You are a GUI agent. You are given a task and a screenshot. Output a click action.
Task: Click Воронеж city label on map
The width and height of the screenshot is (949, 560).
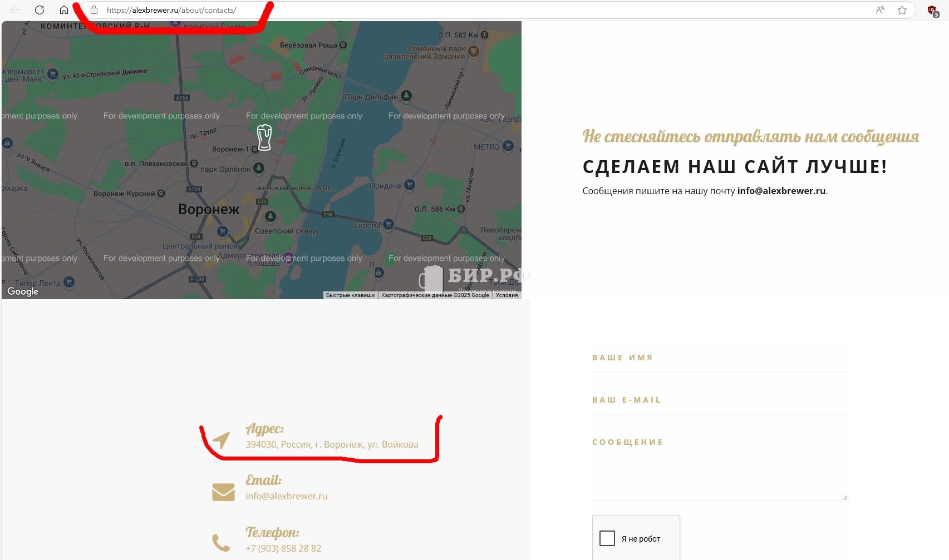(x=209, y=210)
